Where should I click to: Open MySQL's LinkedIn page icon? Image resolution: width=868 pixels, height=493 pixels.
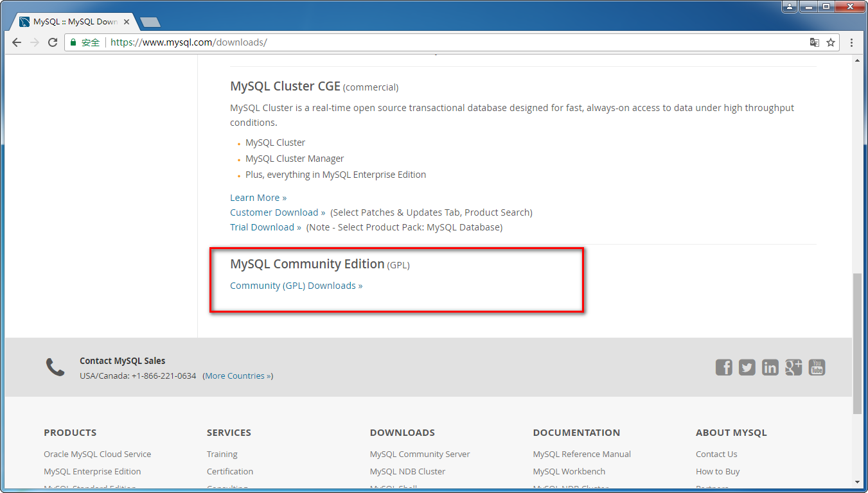(770, 367)
